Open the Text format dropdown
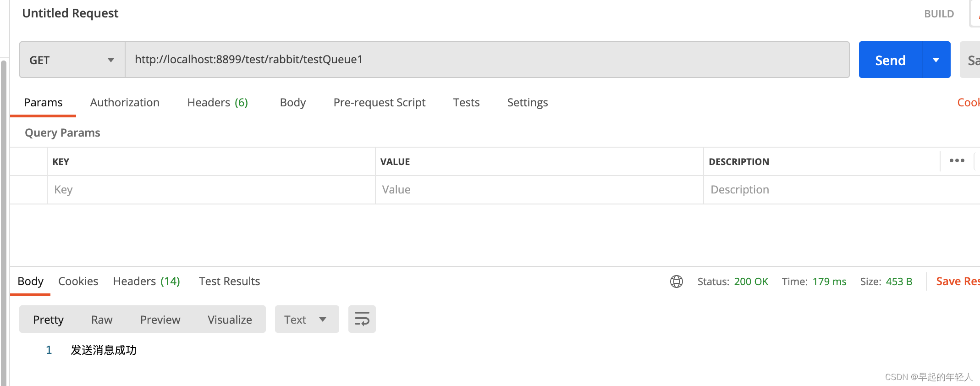 (x=307, y=319)
